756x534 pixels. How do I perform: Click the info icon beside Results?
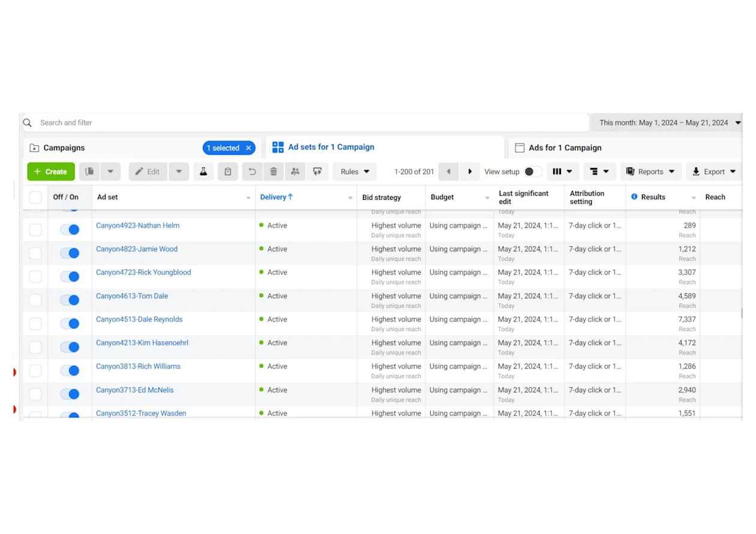[x=634, y=197]
